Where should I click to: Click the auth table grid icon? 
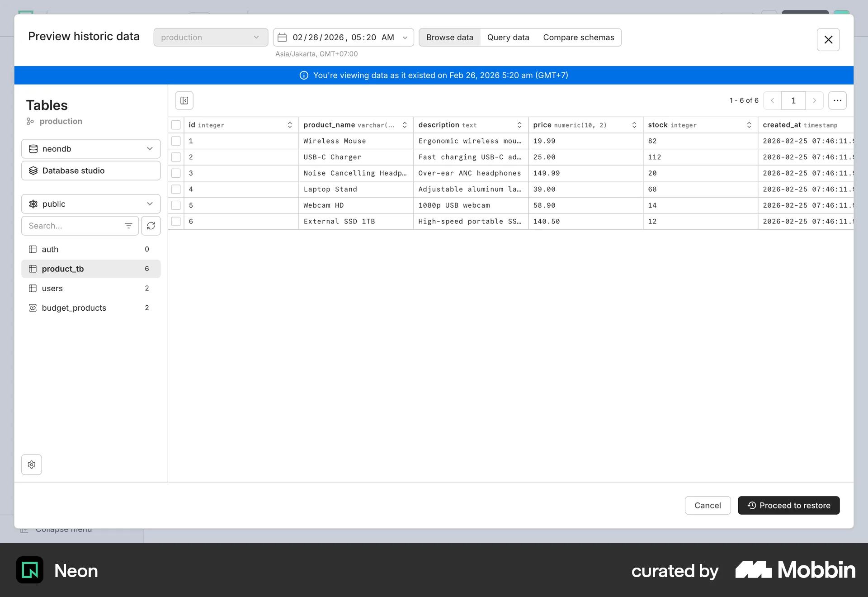tap(33, 249)
